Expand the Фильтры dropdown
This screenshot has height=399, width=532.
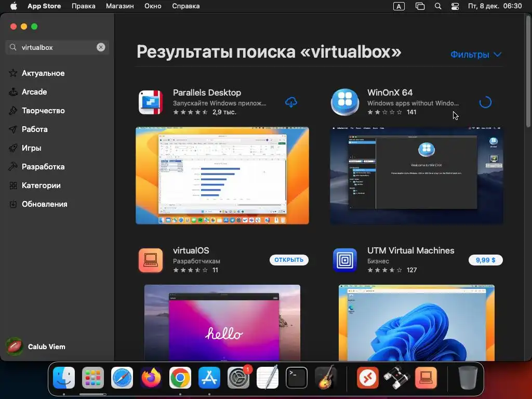[x=476, y=54]
